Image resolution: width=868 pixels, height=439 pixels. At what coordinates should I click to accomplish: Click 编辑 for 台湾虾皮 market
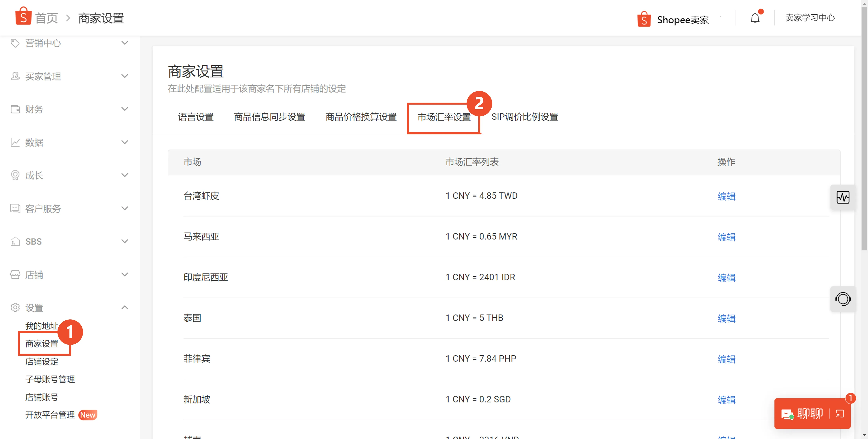click(x=727, y=197)
